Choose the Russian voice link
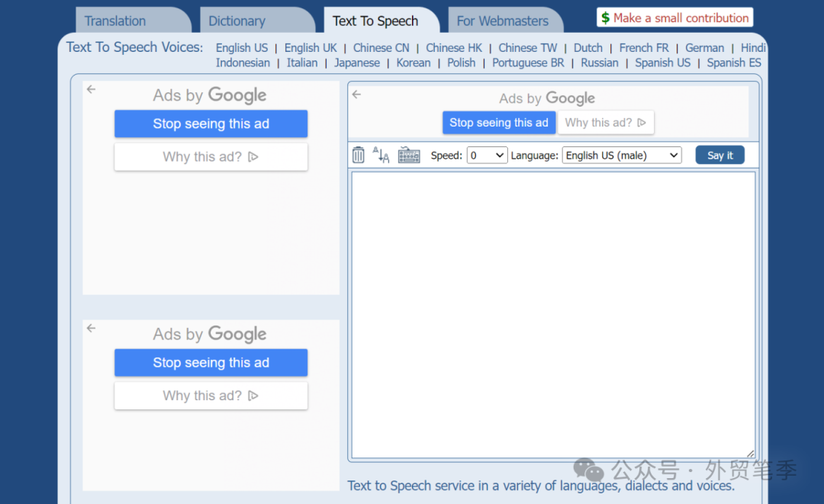Screen dimensions: 824x504 [600, 63]
